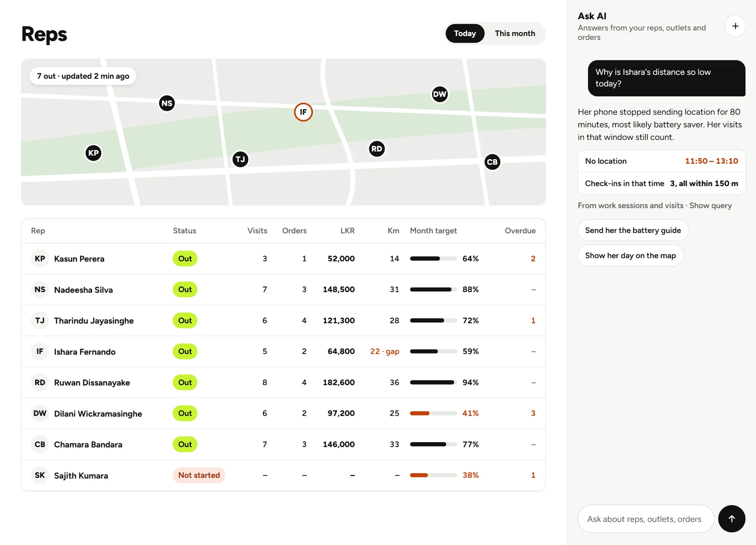Click Nadeesha Silva's NS avatar in the table
Image resolution: width=756 pixels, height=545 pixels.
[40, 290]
